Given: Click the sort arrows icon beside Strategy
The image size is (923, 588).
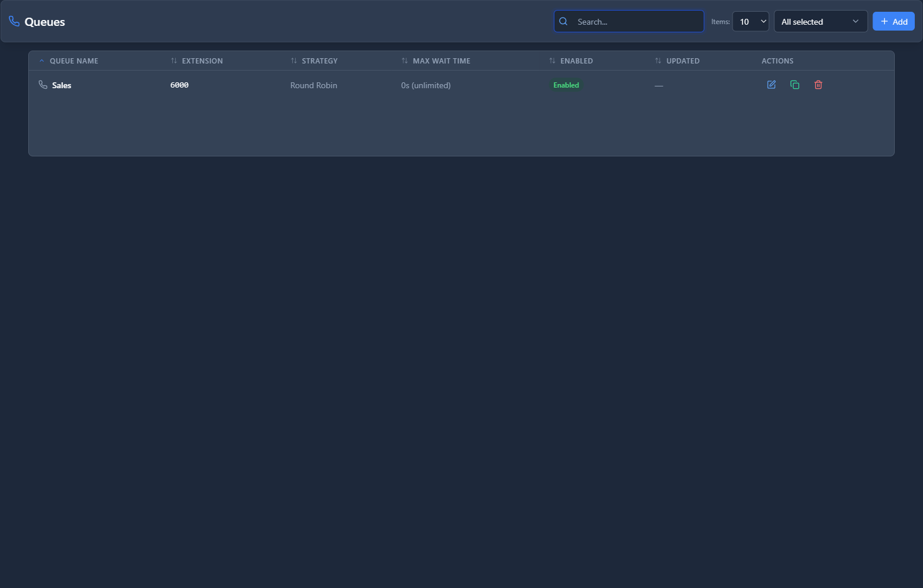Looking at the screenshot, I should tap(294, 61).
